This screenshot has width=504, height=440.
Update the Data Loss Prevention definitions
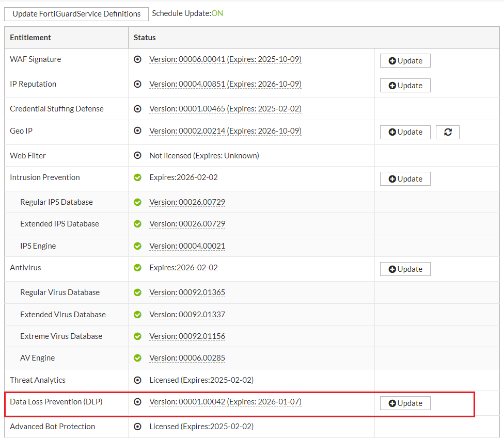pyautogui.click(x=405, y=403)
